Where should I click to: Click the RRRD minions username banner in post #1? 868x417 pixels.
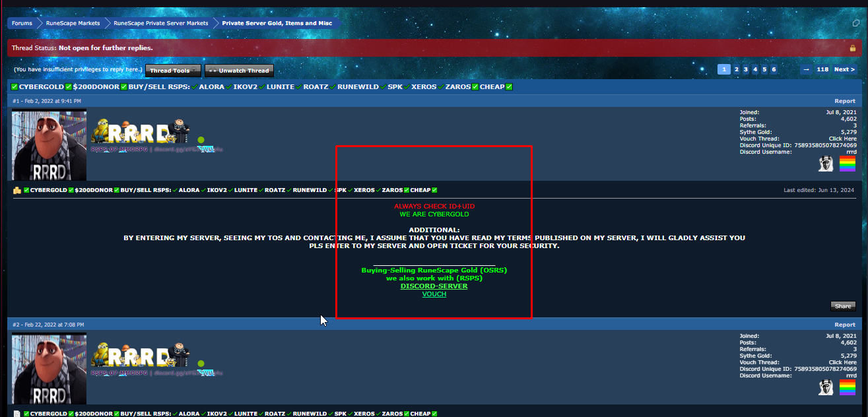[x=141, y=132]
